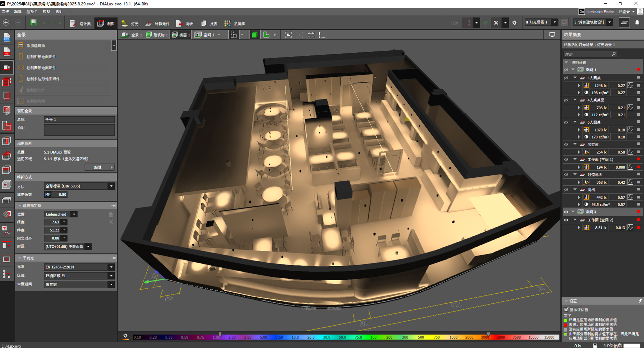Viewport: 644px width, 348px height.
Task: Open the 文件 menu
Action: [5, 11]
